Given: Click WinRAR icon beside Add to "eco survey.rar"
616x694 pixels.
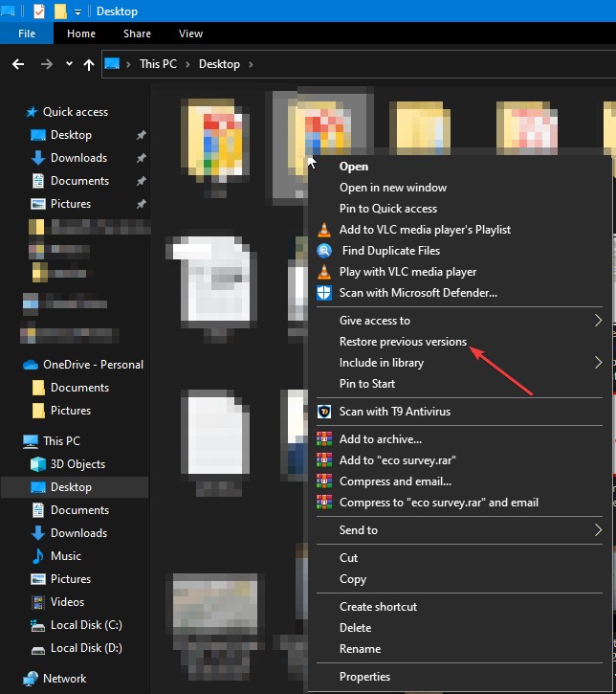Looking at the screenshot, I should [x=324, y=460].
